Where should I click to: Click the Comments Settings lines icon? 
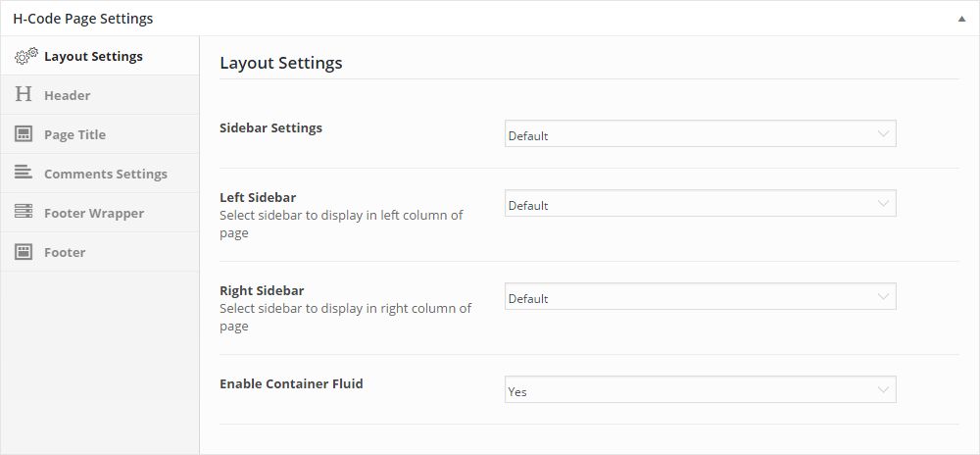(x=24, y=173)
